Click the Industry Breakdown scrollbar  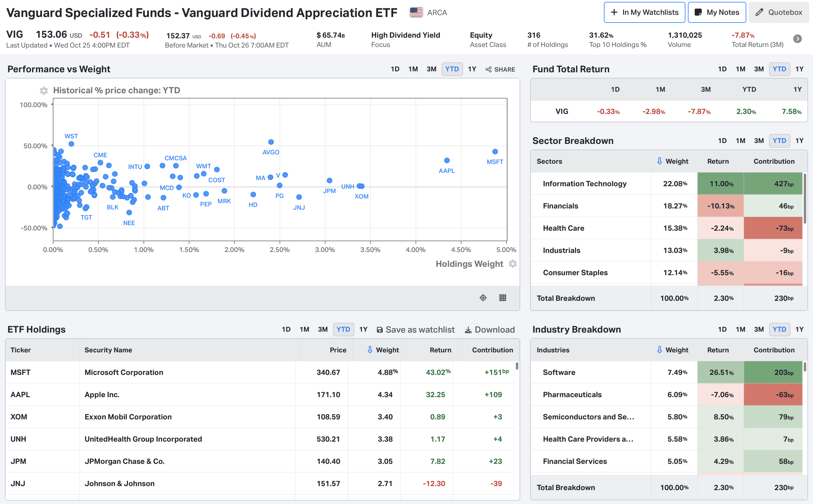coord(805,367)
